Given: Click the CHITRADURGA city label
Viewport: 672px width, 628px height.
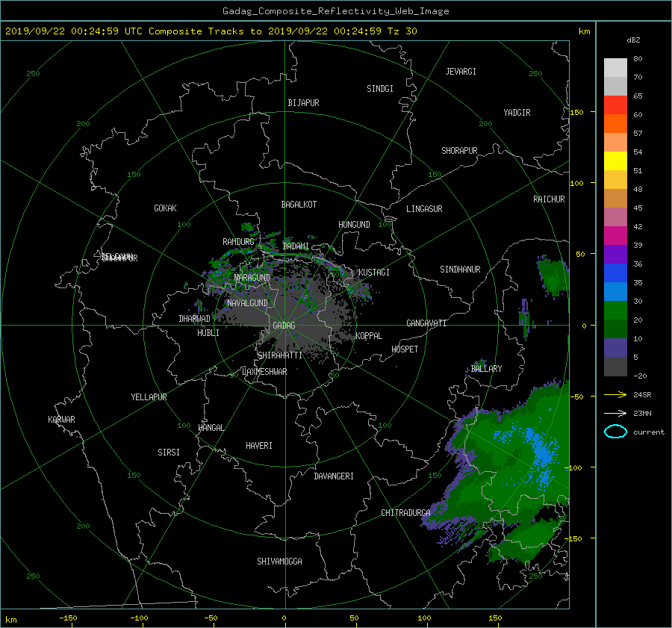Looking at the screenshot, I should [x=405, y=513].
